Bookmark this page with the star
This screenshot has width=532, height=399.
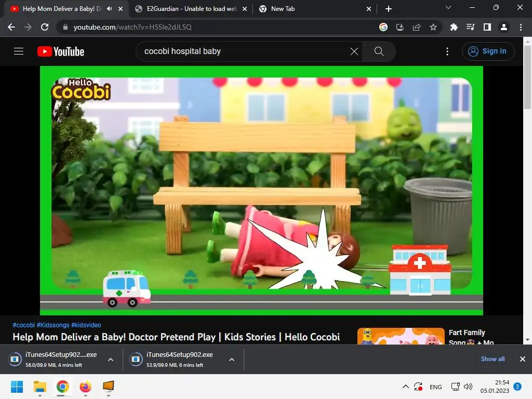[433, 27]
